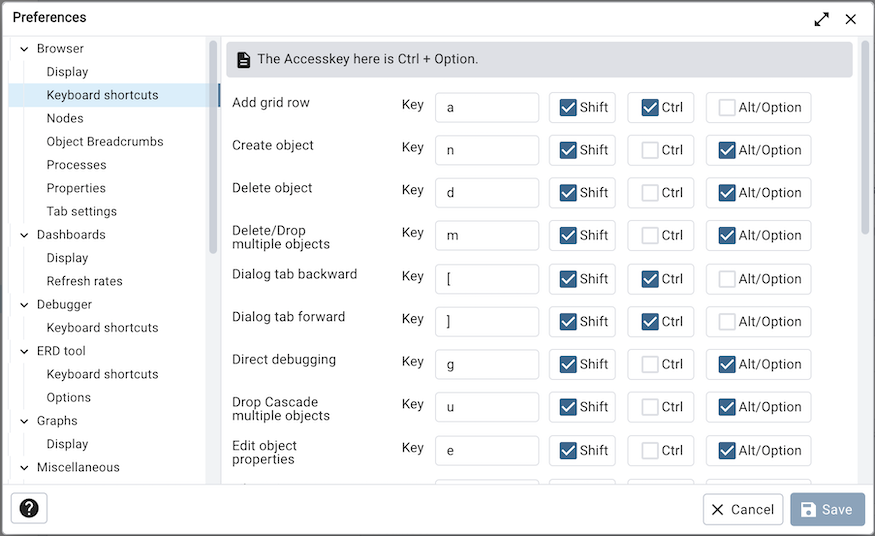The height and width of the screenshot is (536, 875).
Task: Collapse the Debugger tree section
Action: pyautogui.click(x=24, y=305)
